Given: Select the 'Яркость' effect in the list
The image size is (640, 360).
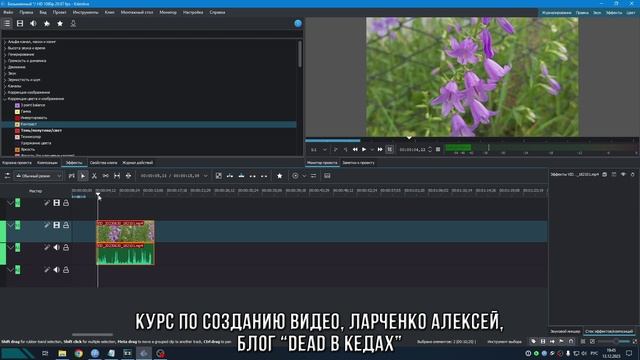Looking at the screenshot, I should (x=149, y=150).
